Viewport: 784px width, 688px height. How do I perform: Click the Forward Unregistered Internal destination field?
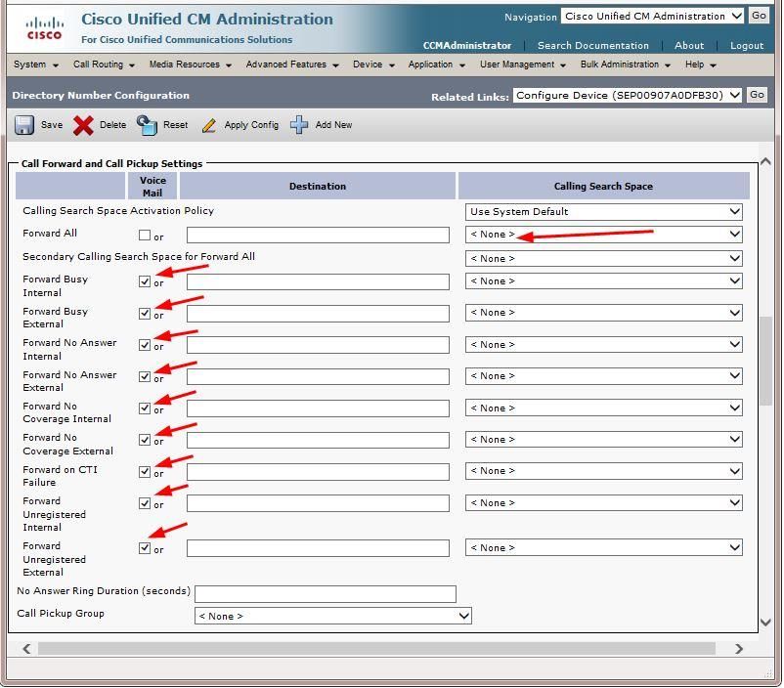tap(318, 503)
